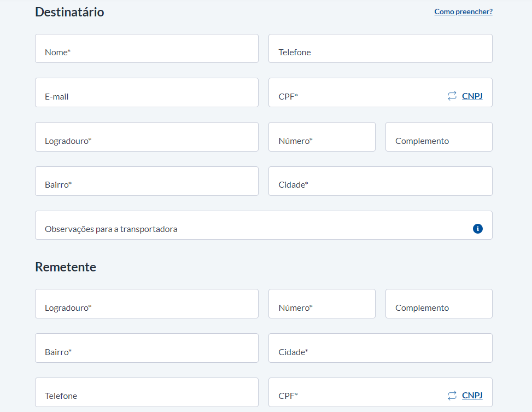Focus the Destinatário CPF input
This screenshot has height=412, width=532.
(x=356, y=92)
